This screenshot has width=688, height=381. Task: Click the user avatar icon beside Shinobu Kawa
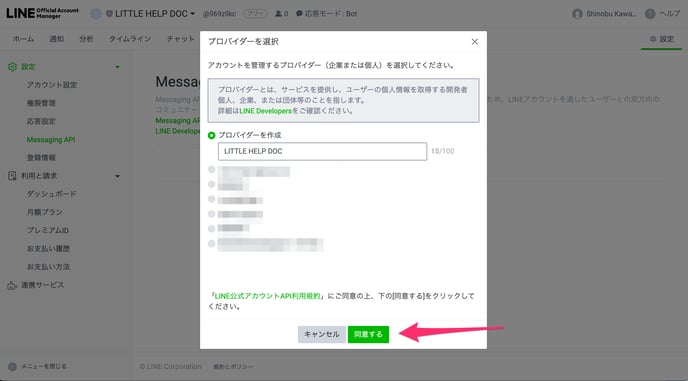coord(577,14)
